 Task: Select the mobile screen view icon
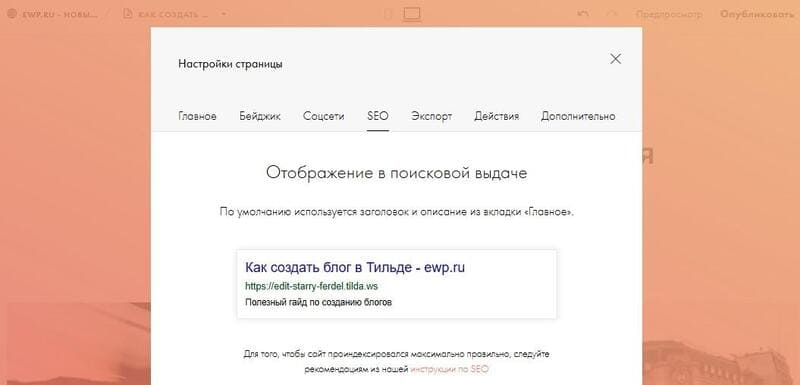pyautogui.click(x=387, y=14)
